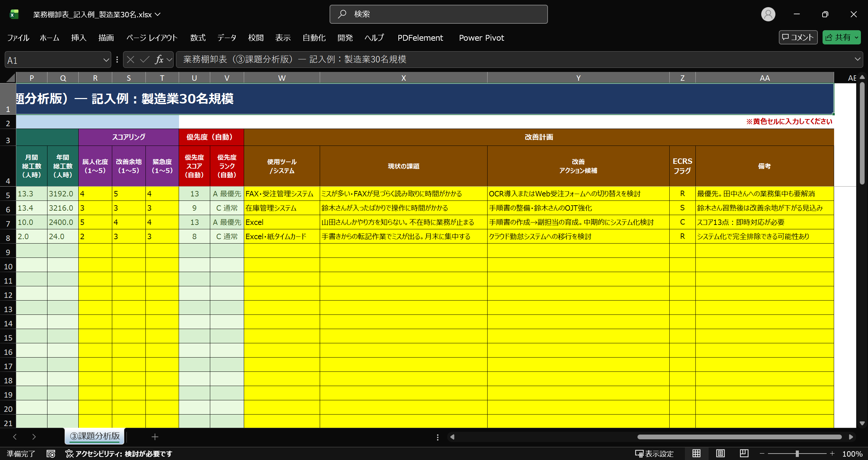
Task: Click the add new sheet plus icon
Action: (155, 437)
